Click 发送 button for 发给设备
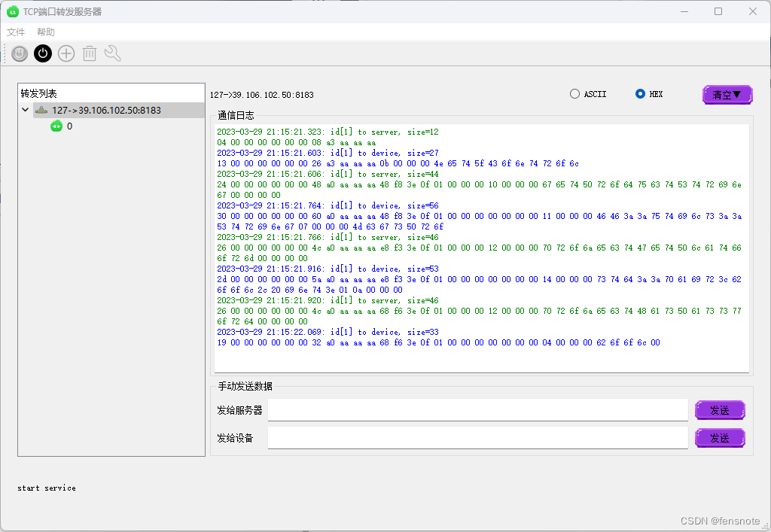The image size is (771, 532). coord(720,438)
